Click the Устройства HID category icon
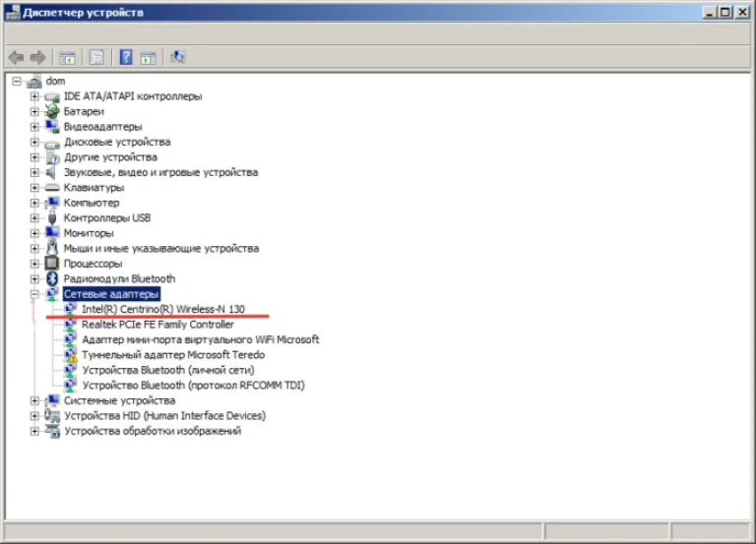 click(x=52, y=416)
